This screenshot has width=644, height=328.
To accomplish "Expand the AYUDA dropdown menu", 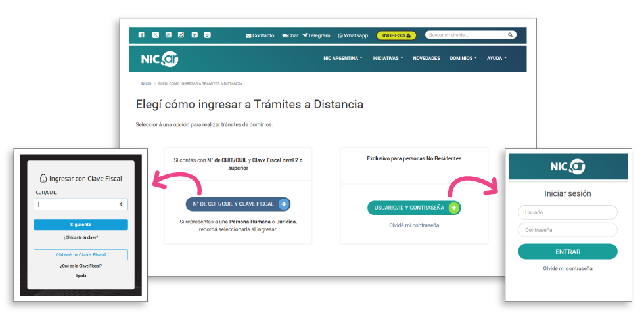I will tap(496, 58).
